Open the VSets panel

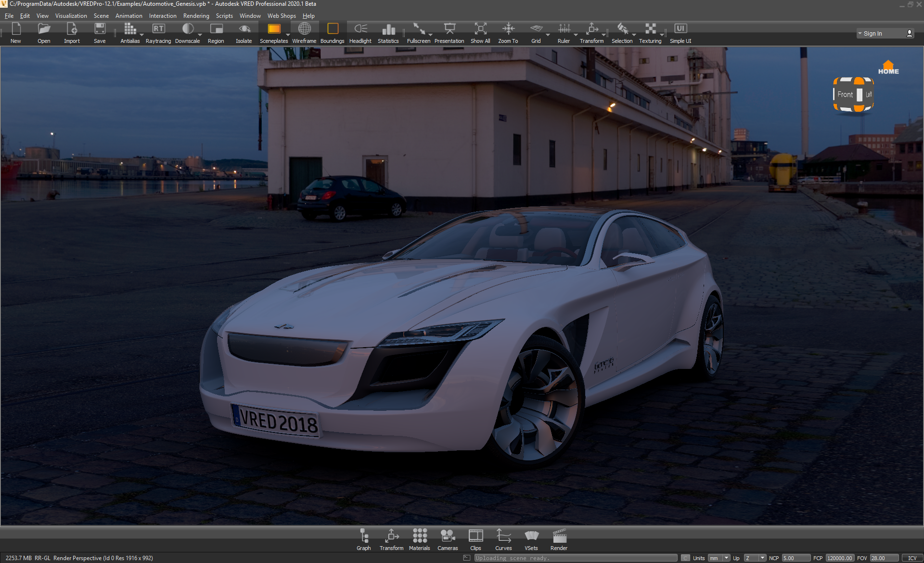[531, 539]
